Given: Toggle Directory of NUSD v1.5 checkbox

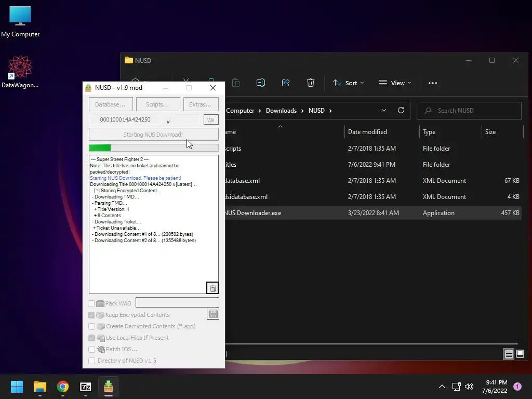Looking at the screenshot, I should point(91,361).
